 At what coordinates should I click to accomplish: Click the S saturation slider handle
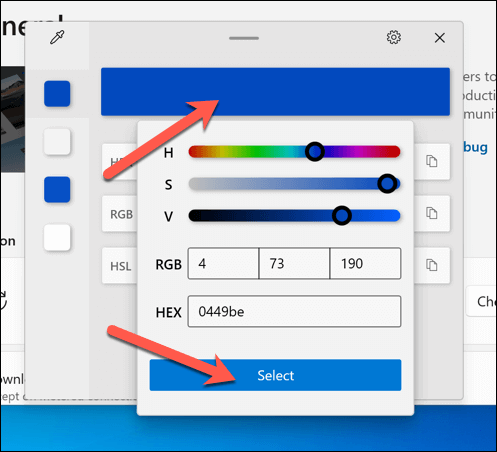coord(387,183)
